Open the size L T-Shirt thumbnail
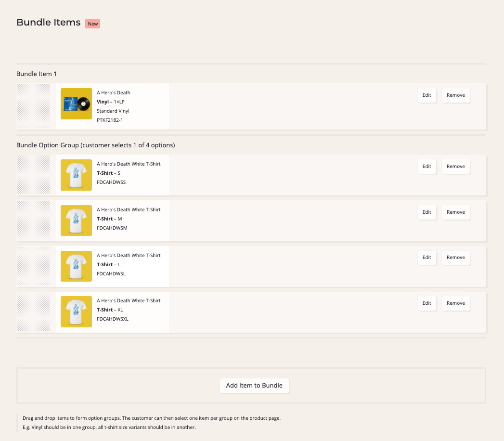This screenshot has width=504, height=441. 76,266
